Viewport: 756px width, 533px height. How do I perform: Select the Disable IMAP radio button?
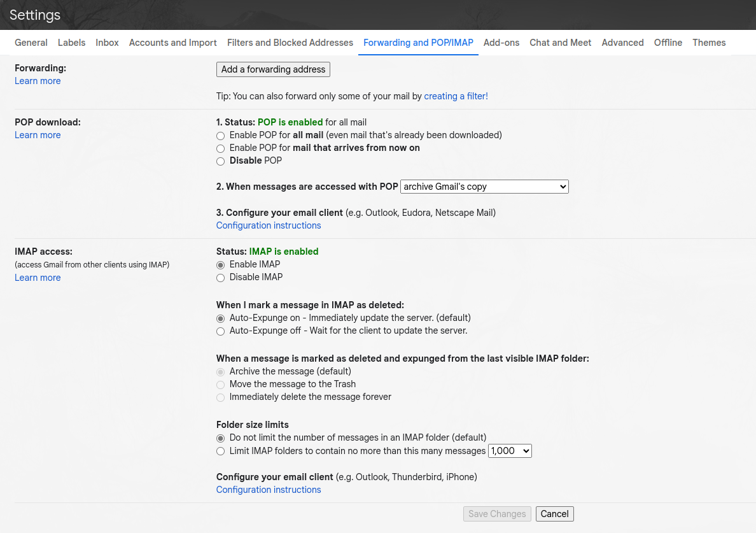tap(220, 278)
